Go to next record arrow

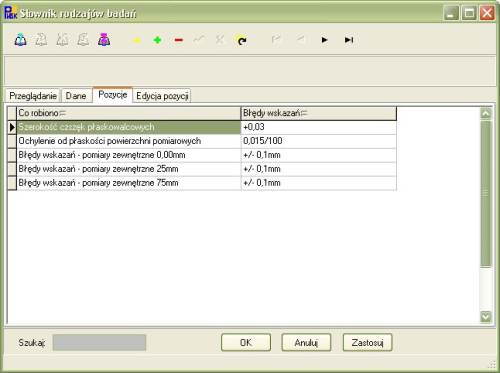pos(324,40)
